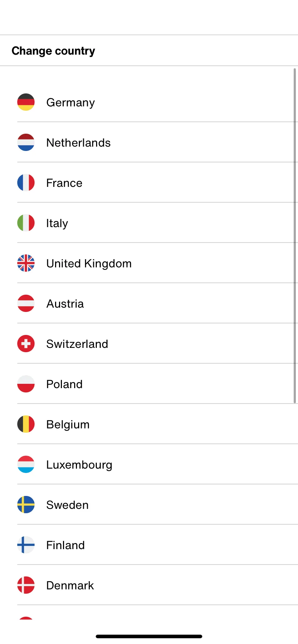The height and width of the screenshot is (644, 298).
Task: Tap the home indicator bar
Action: (x=149, y=636)
